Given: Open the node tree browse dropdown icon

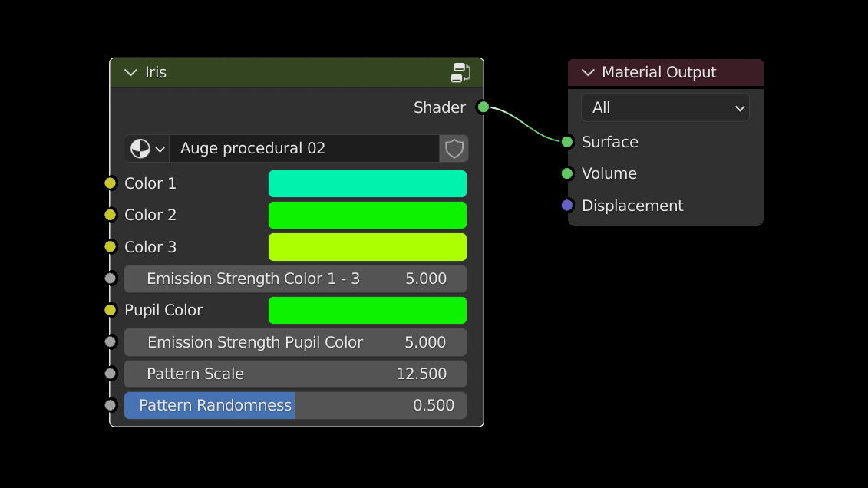Looking at the screenshot, I should point(147,149).
